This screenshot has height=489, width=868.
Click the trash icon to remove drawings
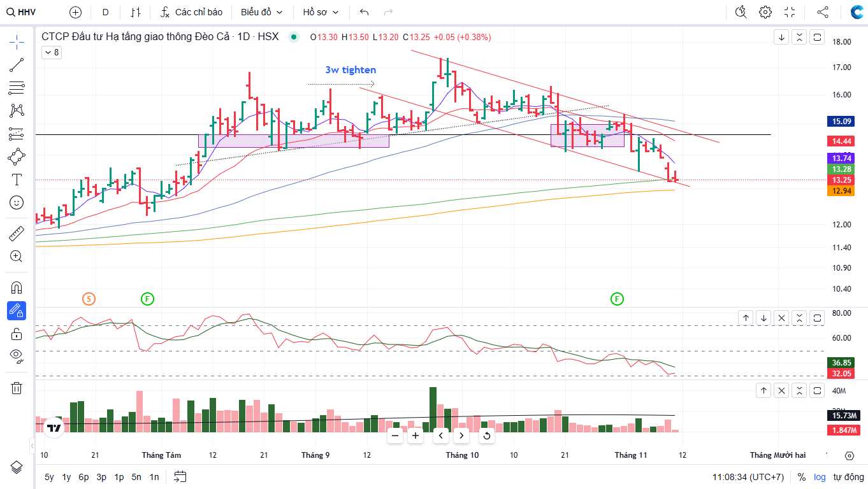point(17,388)
